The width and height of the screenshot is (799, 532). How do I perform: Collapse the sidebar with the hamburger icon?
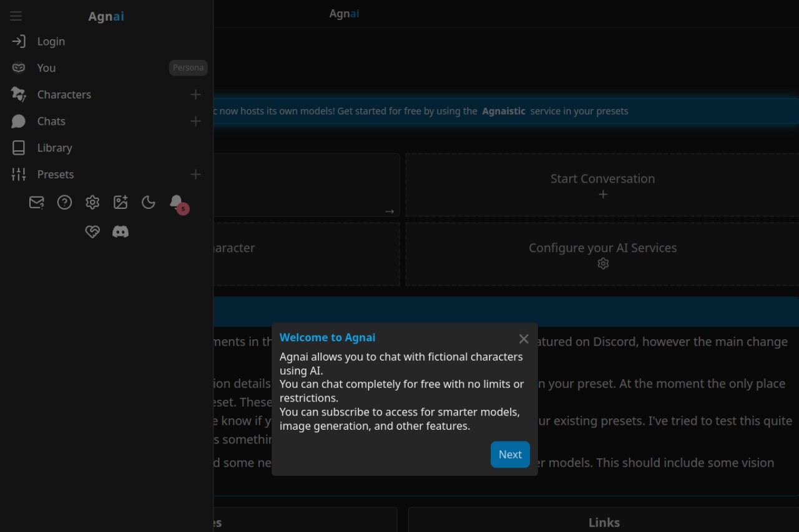(16, 16)
